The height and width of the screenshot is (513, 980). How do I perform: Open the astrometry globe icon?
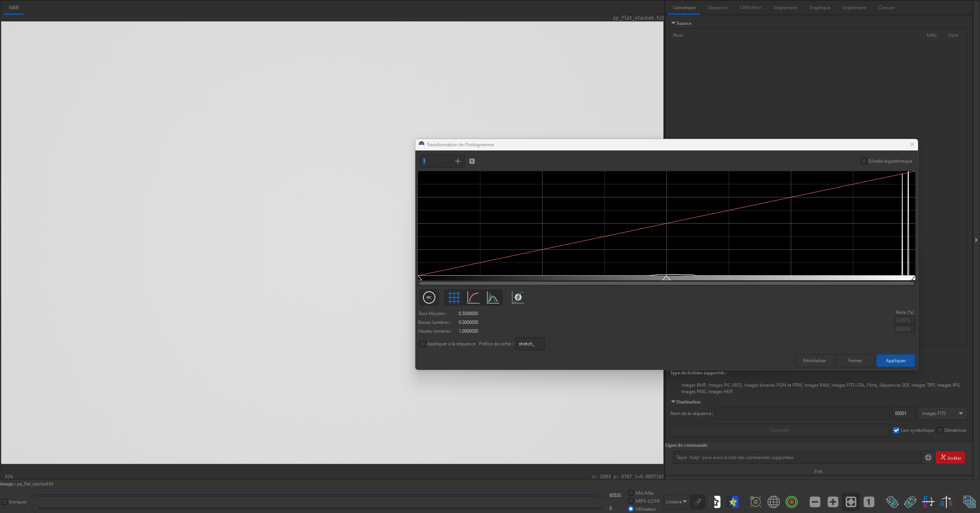(x=773, y=502)
